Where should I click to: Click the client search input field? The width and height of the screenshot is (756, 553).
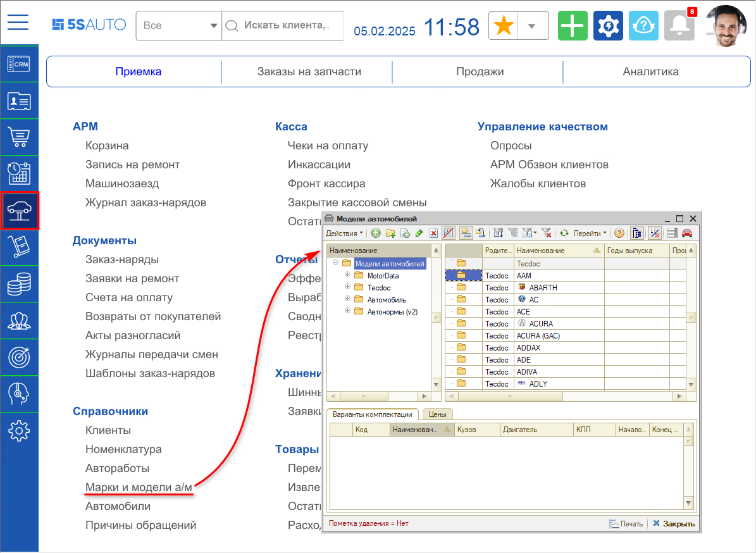pos(283,25)
